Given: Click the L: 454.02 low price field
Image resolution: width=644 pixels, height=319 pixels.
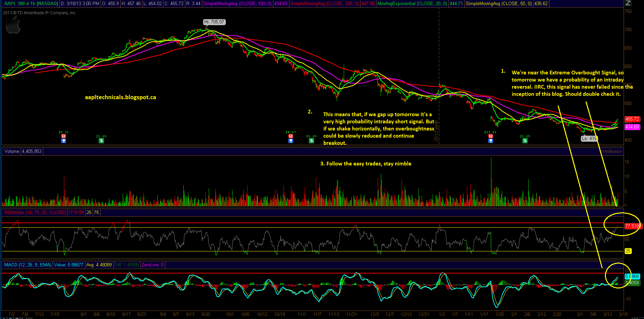Looking at the screenshot, I should coord(152,3).
